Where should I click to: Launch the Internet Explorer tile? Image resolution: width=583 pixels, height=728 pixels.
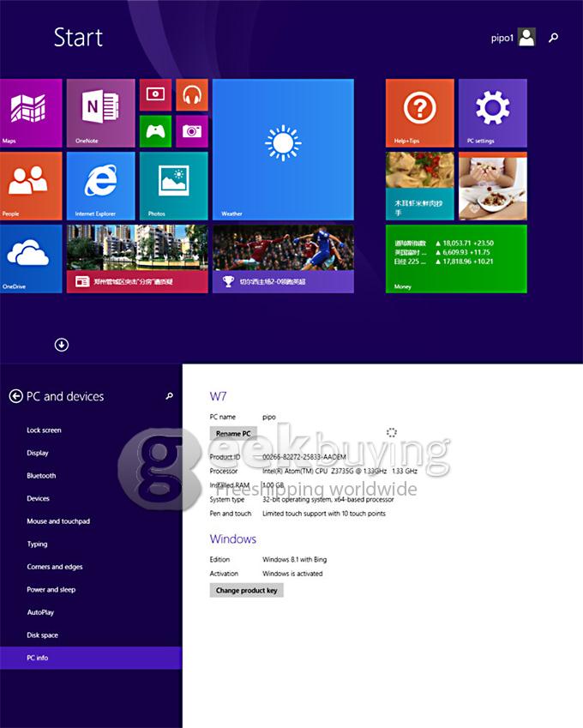coord(100,186)
